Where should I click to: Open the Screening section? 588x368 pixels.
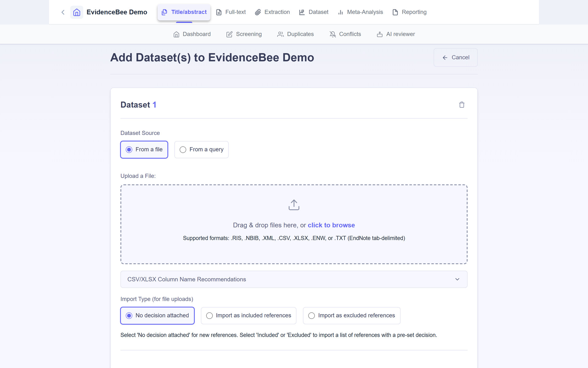click(244, 34)
